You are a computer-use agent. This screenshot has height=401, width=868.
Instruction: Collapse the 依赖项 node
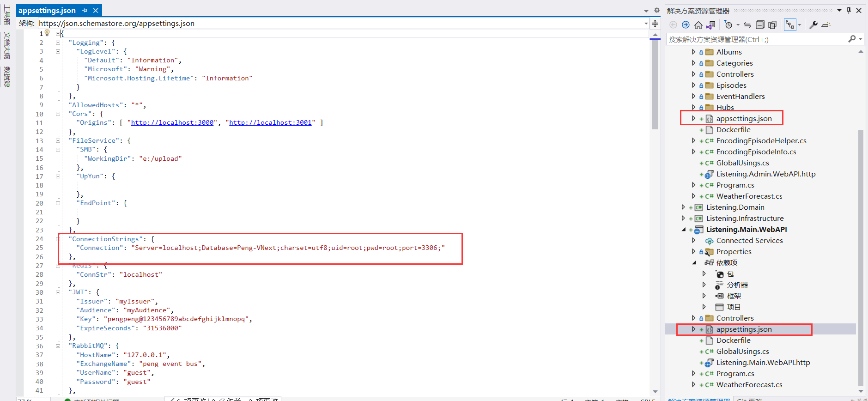click(x=694, y=263)
